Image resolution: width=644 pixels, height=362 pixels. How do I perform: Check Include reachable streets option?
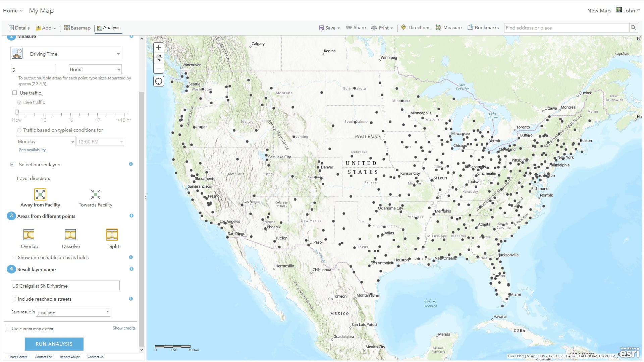tap(14, 299)
